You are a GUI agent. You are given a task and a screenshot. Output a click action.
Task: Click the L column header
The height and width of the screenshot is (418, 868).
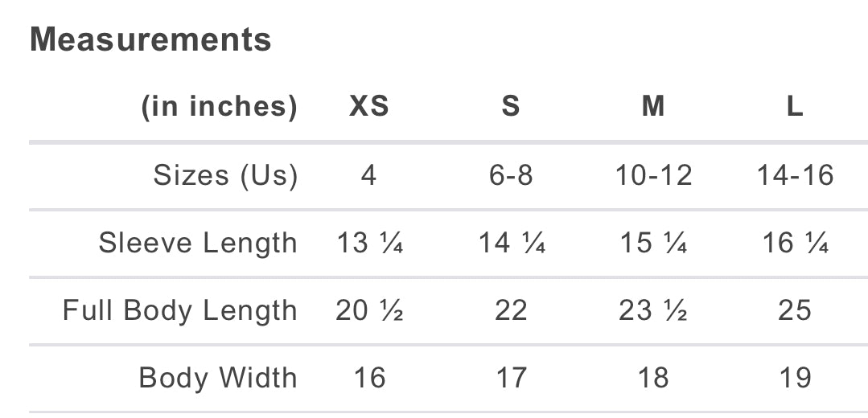point(795,106)
